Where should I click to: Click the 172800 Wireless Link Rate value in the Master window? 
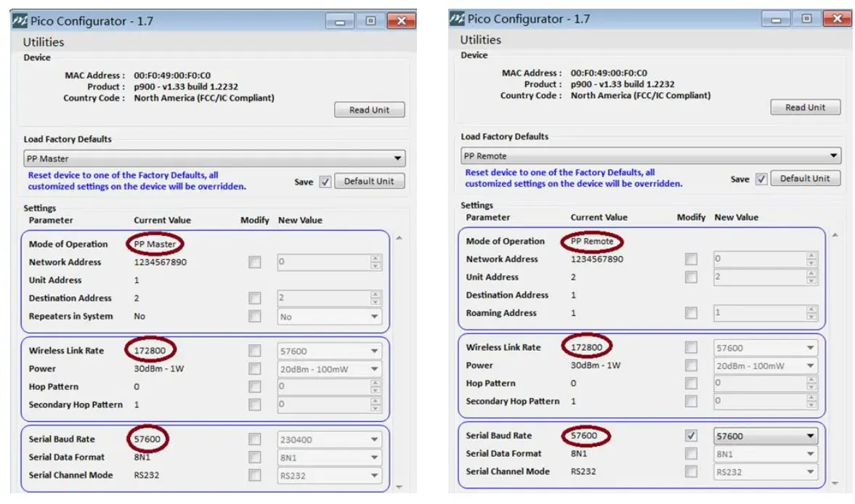(150, 350)
